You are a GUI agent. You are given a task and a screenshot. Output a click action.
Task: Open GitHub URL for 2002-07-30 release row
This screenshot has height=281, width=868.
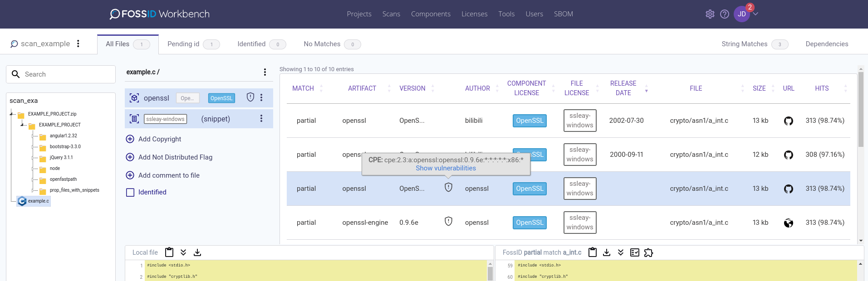tap(789, 121)
